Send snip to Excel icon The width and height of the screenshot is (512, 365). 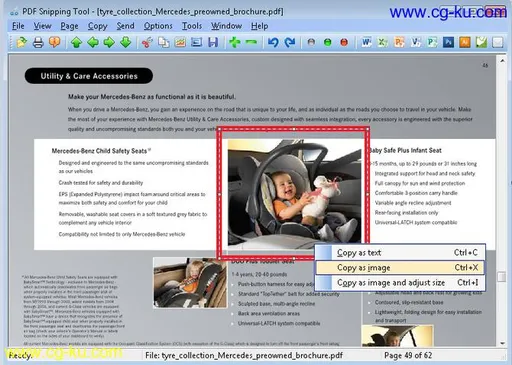coord(383,42)
